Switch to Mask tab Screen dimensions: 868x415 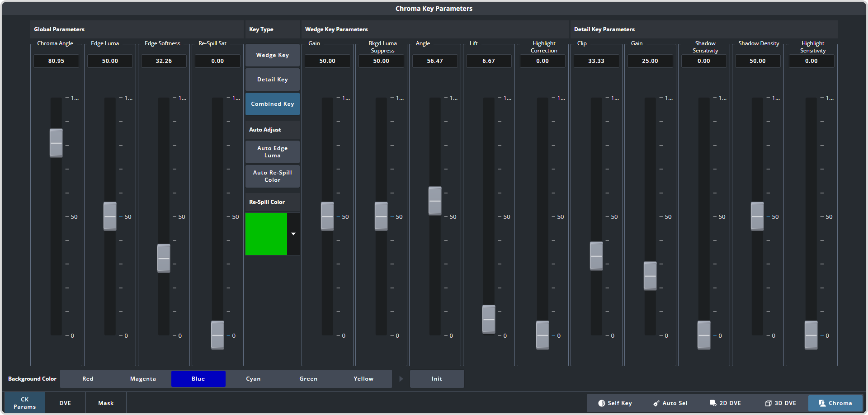(x=106, y=403)
